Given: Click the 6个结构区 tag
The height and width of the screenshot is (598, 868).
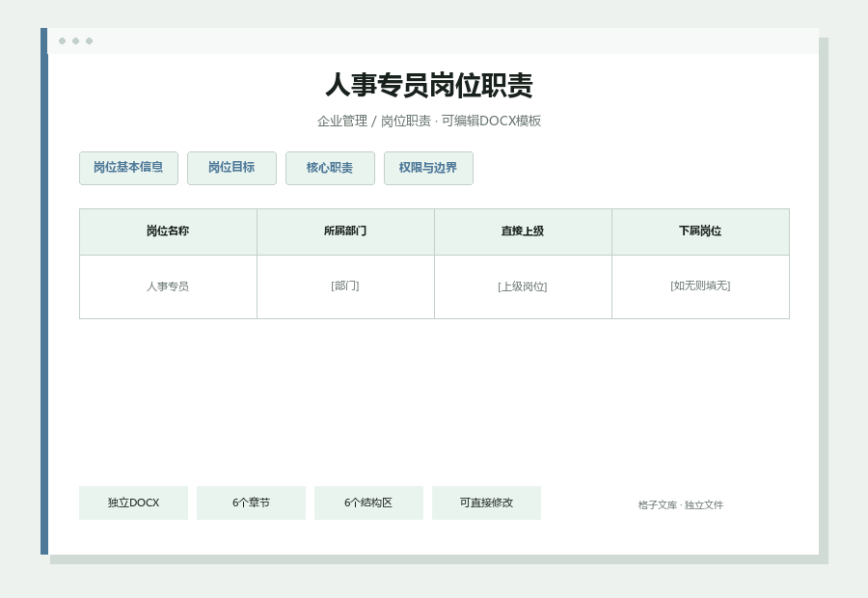Looking at the screenshot, I should (x=368, y=503).
